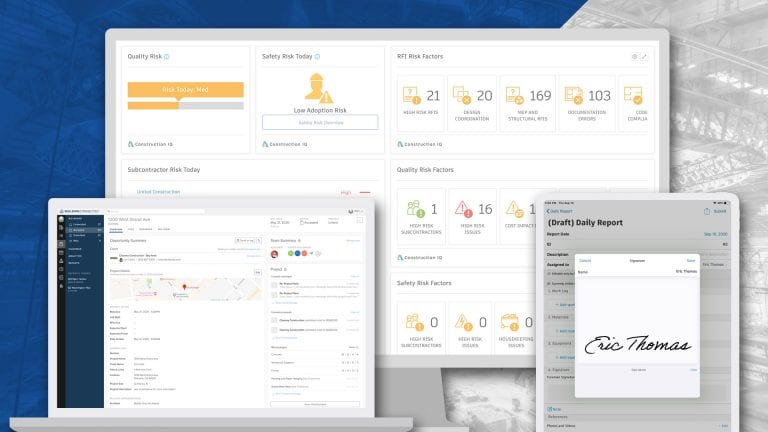768x432 pixels.
Task: Click the wide button at laptop panel bottom
Action: (x=315, y=404)
